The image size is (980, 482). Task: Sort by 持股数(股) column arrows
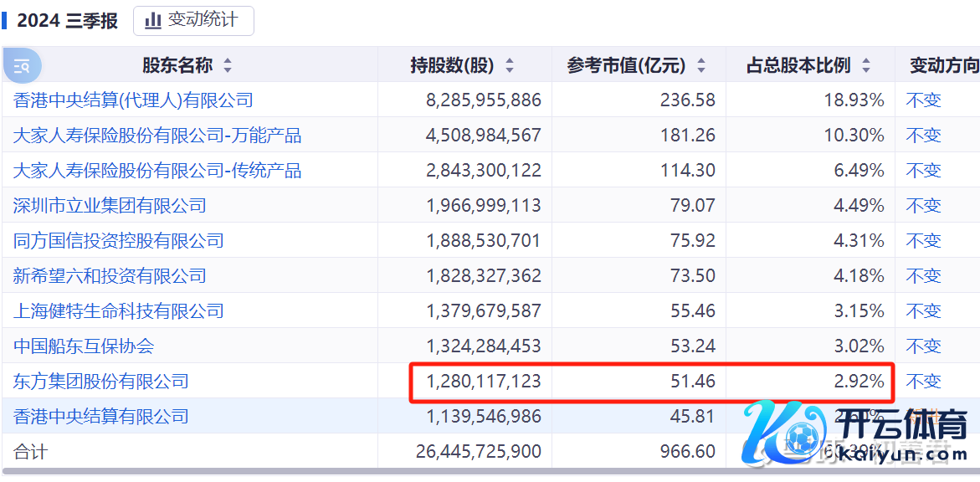(510, 66)
